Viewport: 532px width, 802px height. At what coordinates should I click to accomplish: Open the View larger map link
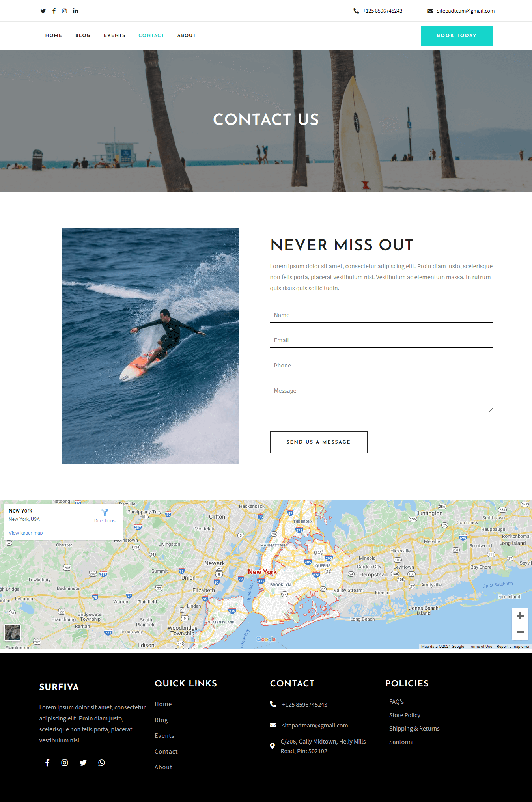point(26,533)
